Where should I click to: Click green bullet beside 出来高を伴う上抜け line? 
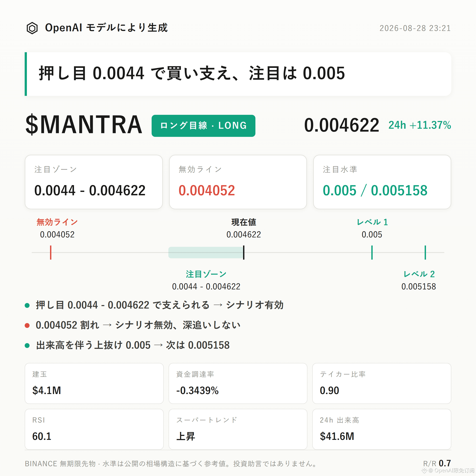(27, 345)
